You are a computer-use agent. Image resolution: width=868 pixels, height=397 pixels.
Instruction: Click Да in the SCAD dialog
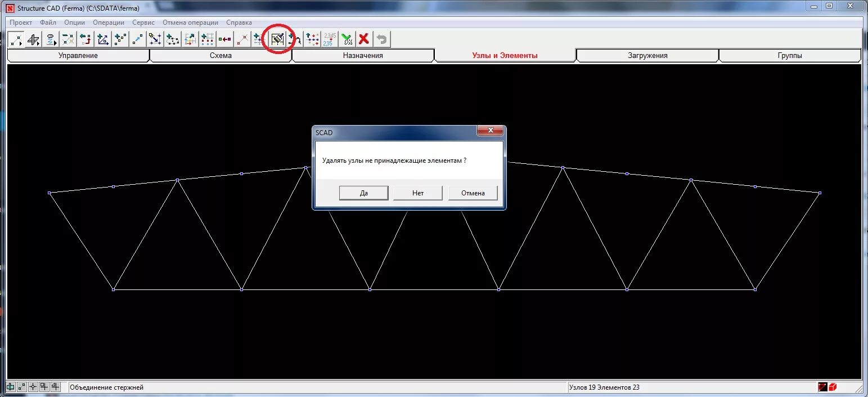(x=363, y=193)
